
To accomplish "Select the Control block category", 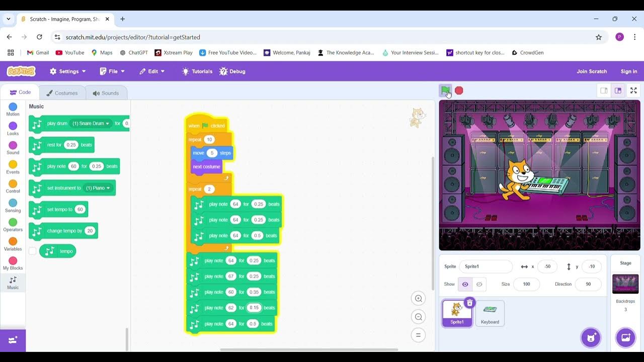I will (13, 187).
